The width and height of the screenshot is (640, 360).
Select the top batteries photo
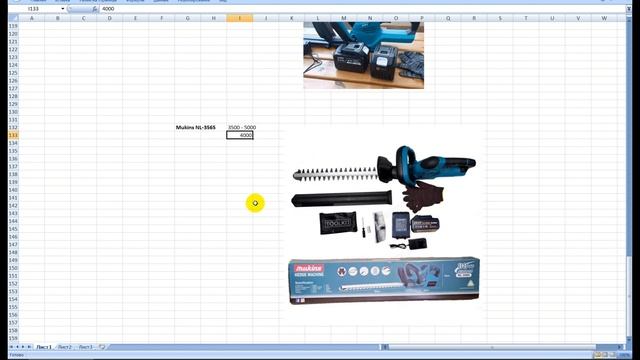(x=364, y=55)
